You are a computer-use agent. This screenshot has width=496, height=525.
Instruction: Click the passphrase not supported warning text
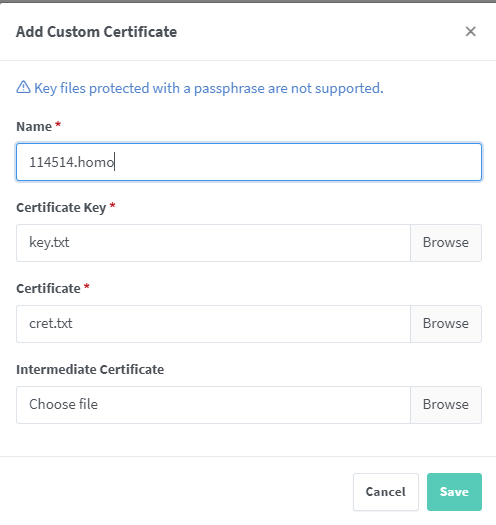[209, 88]
